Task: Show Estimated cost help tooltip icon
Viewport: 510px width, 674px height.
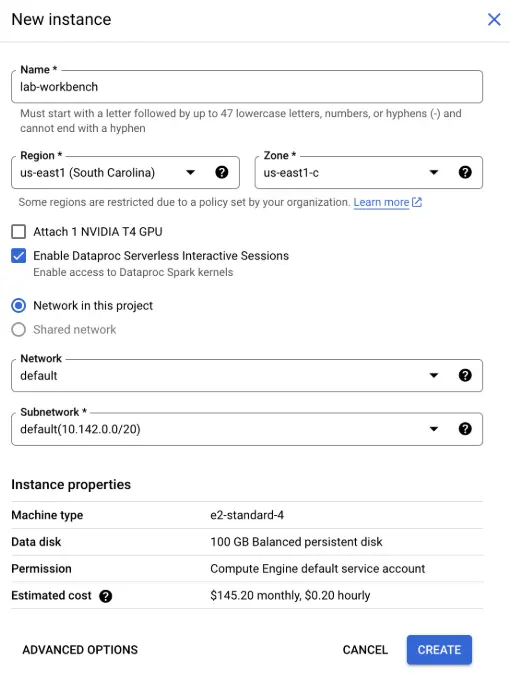Action: [105, 596]
